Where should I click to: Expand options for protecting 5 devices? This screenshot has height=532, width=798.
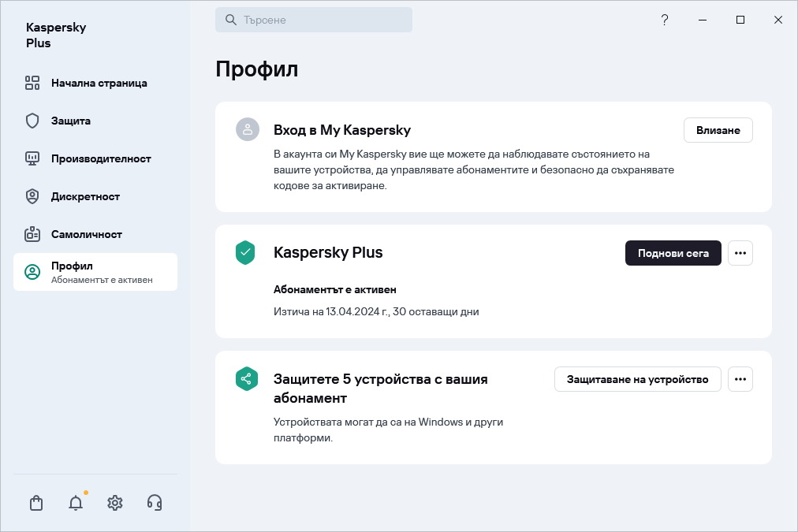click(740, 379)
